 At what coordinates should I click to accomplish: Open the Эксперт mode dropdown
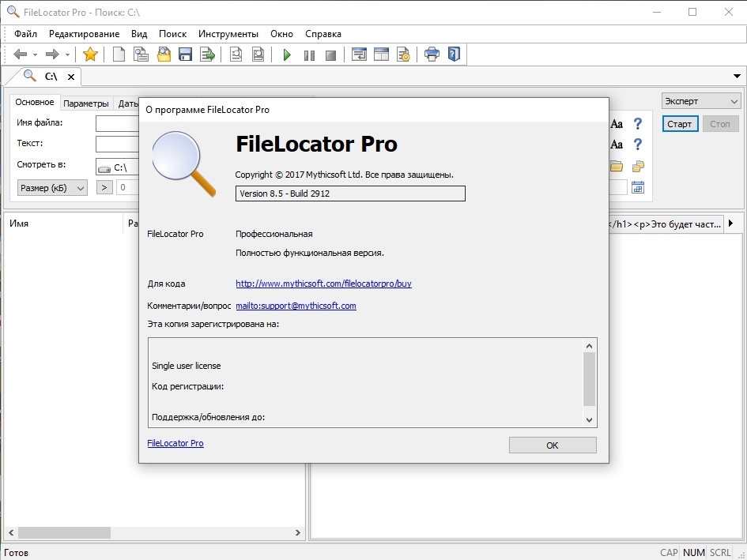[x=701, y=101]
